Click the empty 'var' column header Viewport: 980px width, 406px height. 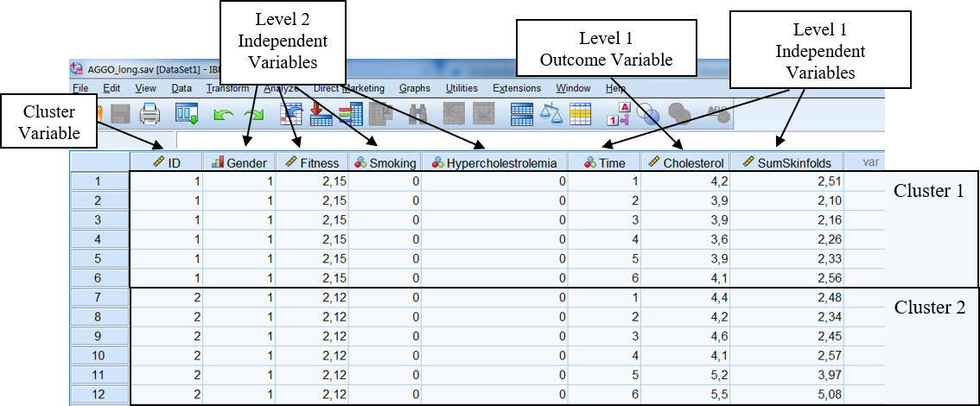[x=864, y=163]
